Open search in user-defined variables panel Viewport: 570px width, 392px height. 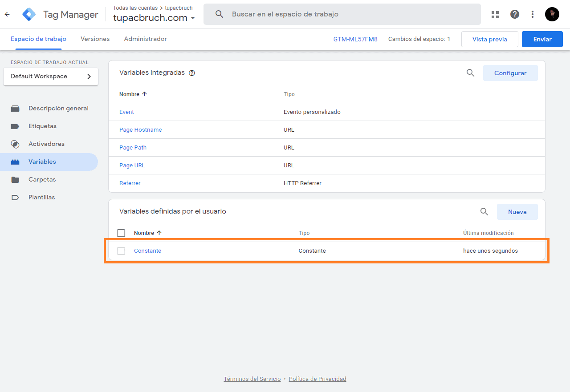(484, 211)
